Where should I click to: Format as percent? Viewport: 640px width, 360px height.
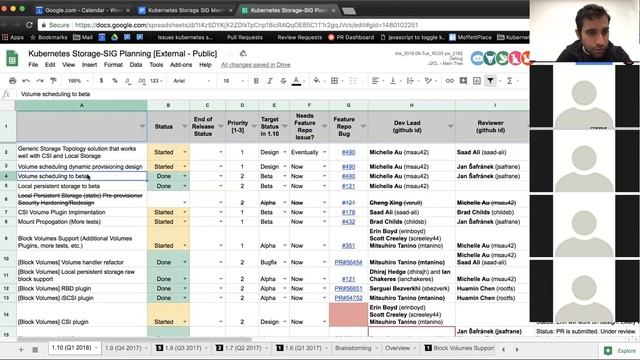point(115,81)
